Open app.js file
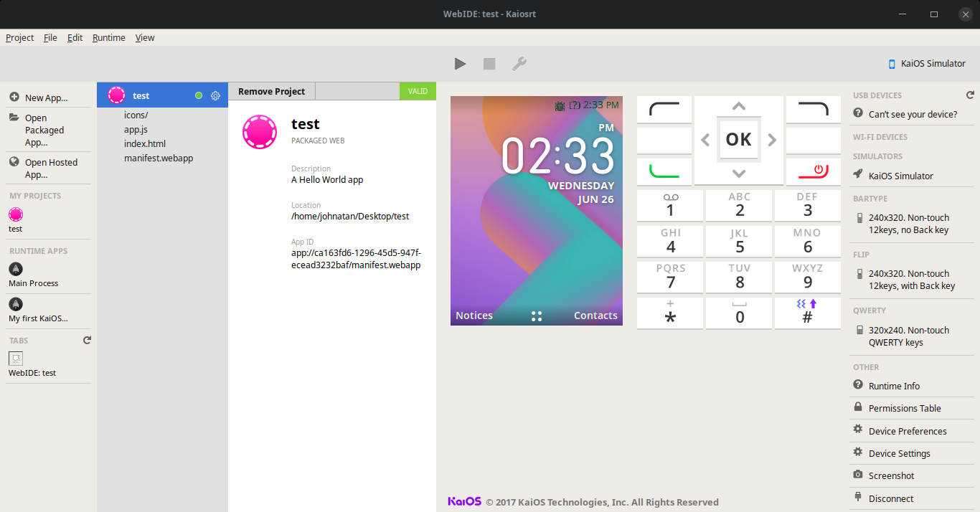Image resolution: width=980 pixels, height=512 pixels. pos(136,129)
